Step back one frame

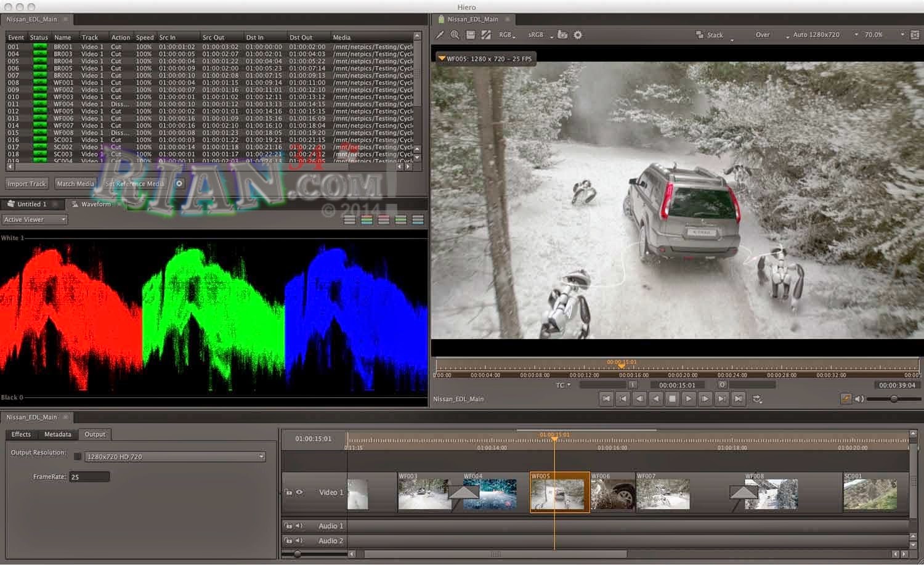click(639, 399)
